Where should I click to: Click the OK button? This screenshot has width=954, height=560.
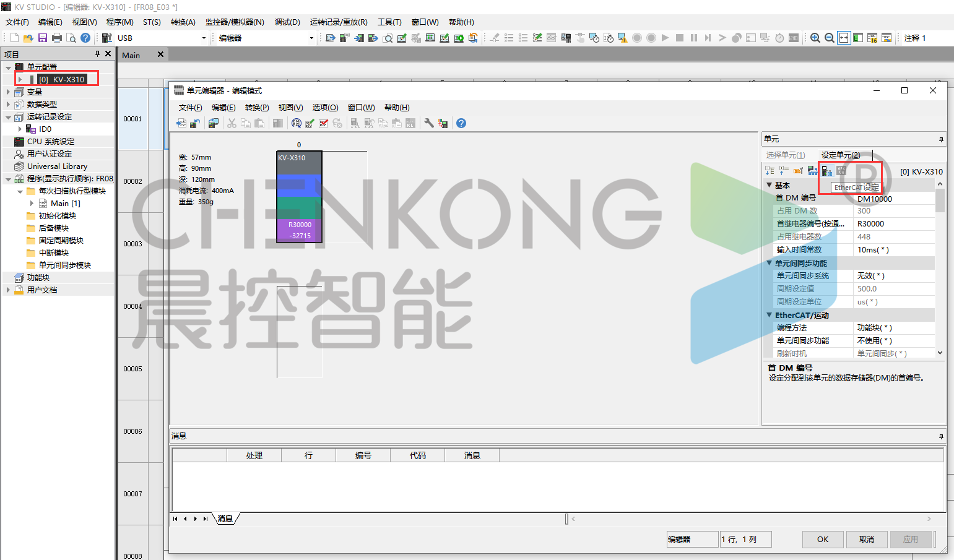[x=823, y=539]
